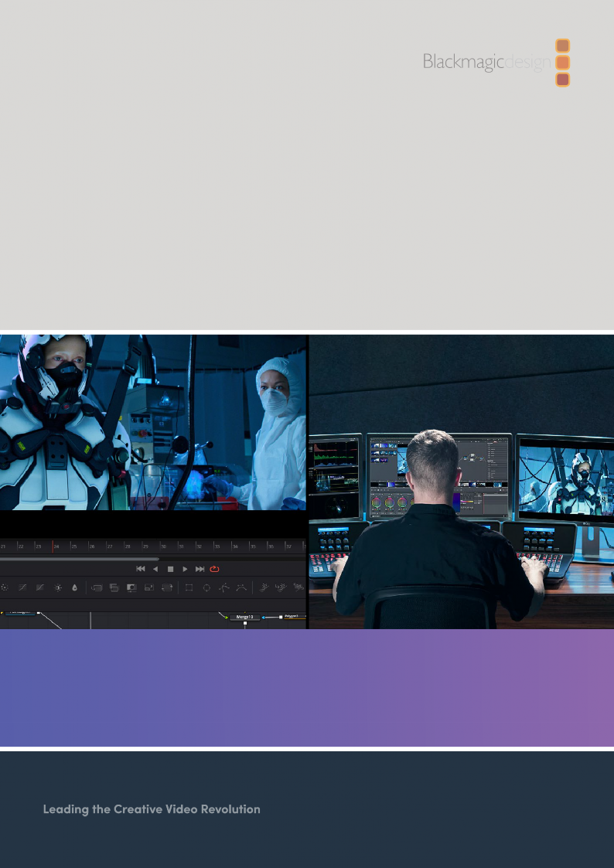Select the Ellipse mask tool
614x868 pixels.
click(x=206, y=588)
